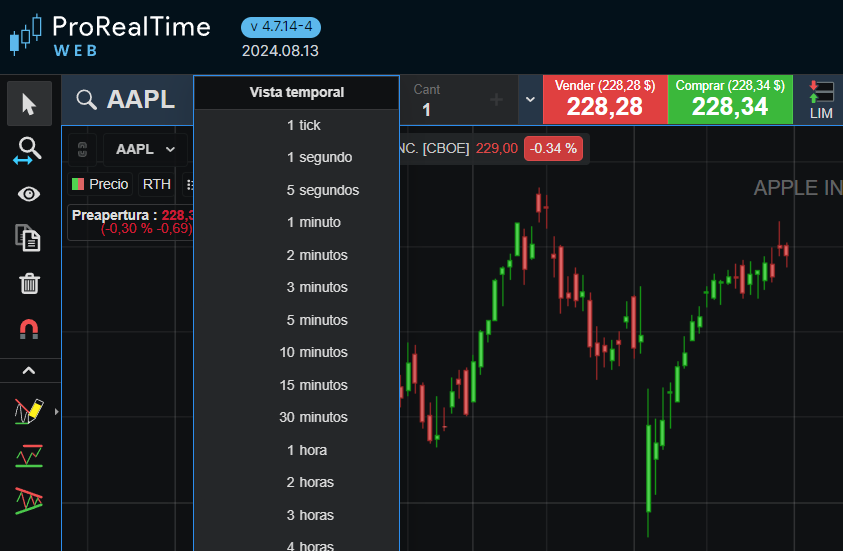The height and width of the screenshot is (551, 843).
Task: Choose 30 minutos time frame
Action: [x=297, y=418]
